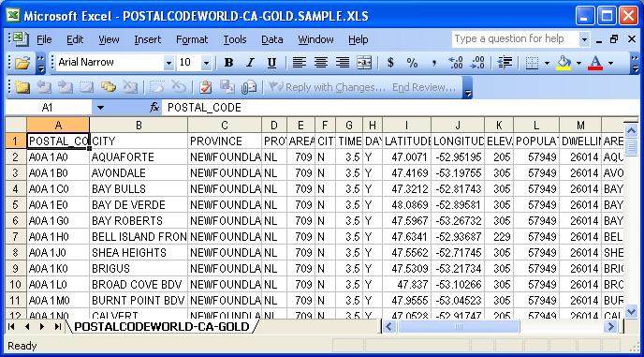644x357 pixels.
Task: Click previous sheet navigation arrow
Action: pyautogui.click(x=27, y=327)
